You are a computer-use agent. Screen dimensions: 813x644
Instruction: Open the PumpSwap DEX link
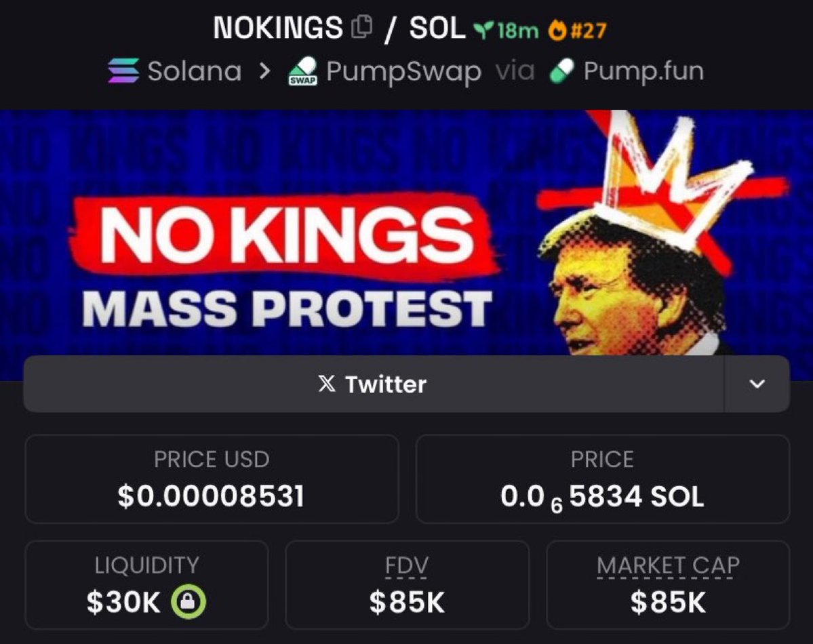pos(403,71)
